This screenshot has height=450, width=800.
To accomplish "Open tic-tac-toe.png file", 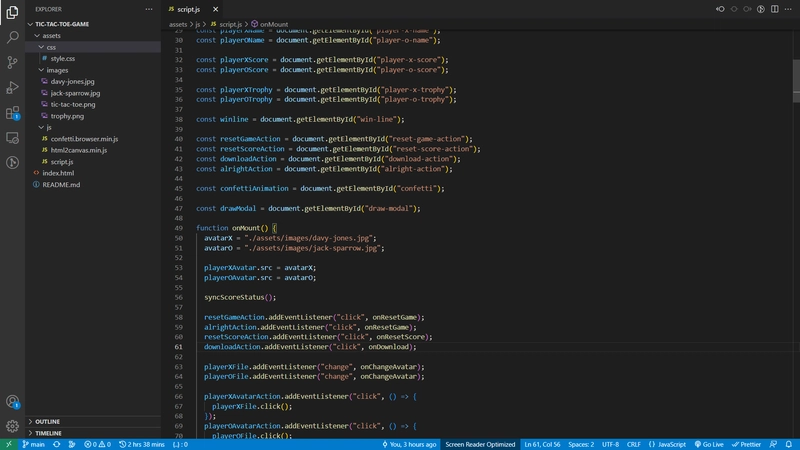I will pos(93,104).
